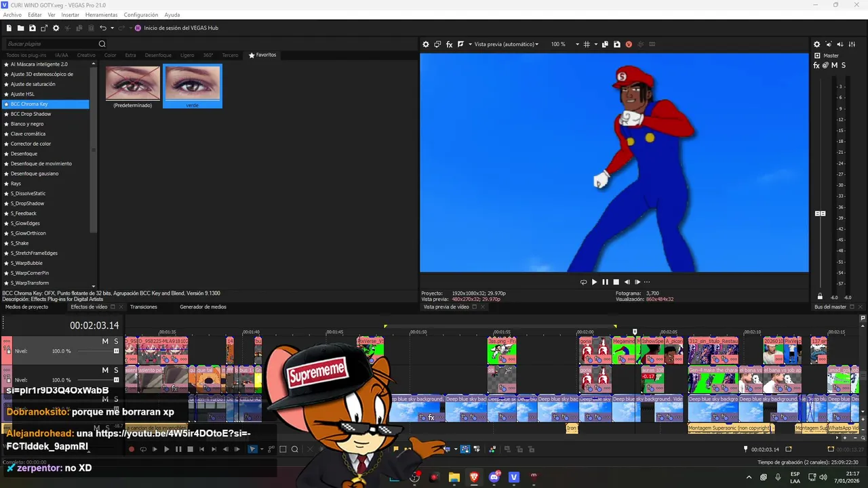Screen dimensions: 868x488
Task: Switch to Generador de medios tab
Action: (203, 307)
